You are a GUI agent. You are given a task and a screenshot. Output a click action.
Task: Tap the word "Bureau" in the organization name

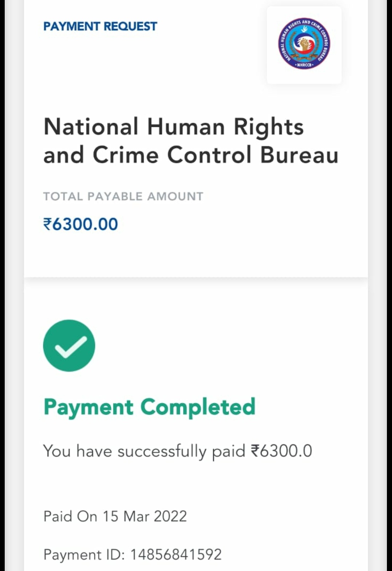pyautogui.click(x=299, y=155)
